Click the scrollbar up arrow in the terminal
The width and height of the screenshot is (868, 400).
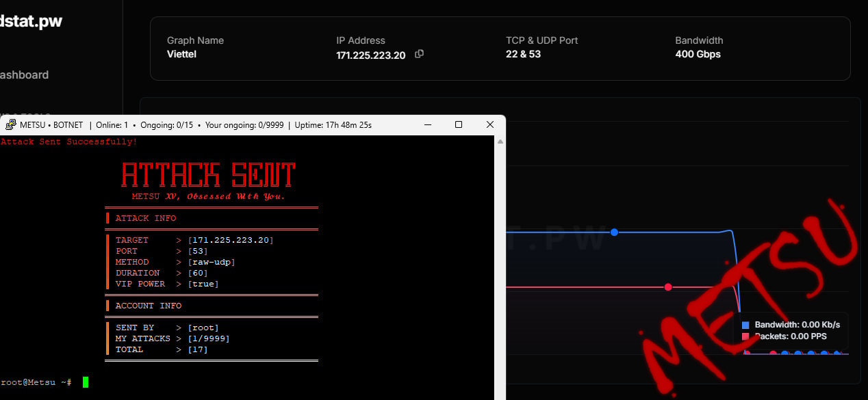point(500,140)
